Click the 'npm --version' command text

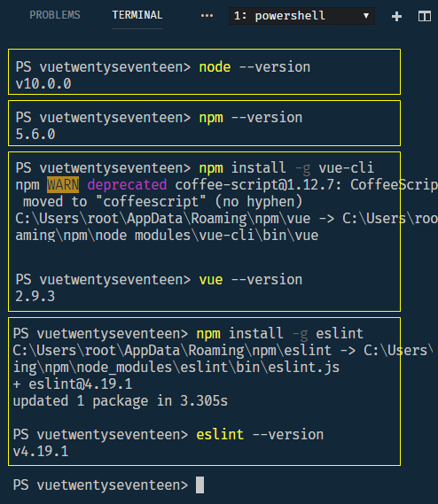pyautogui.click(x=251, y=118)
